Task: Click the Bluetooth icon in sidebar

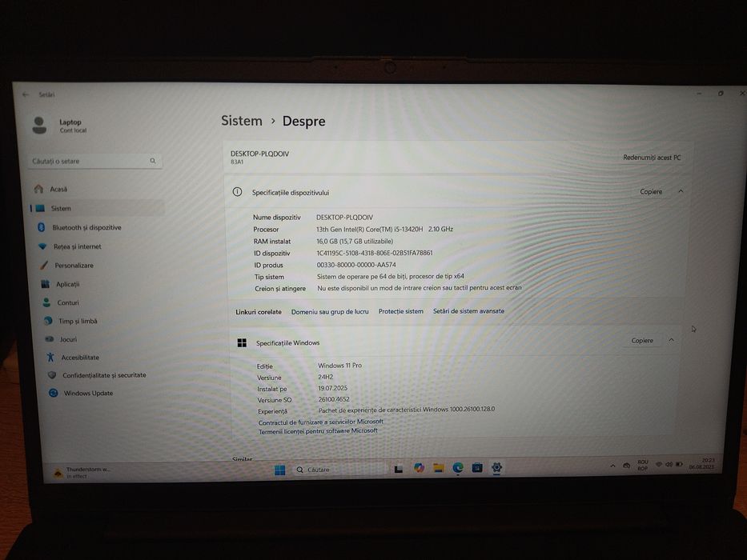Action: (x=41, y=227)
